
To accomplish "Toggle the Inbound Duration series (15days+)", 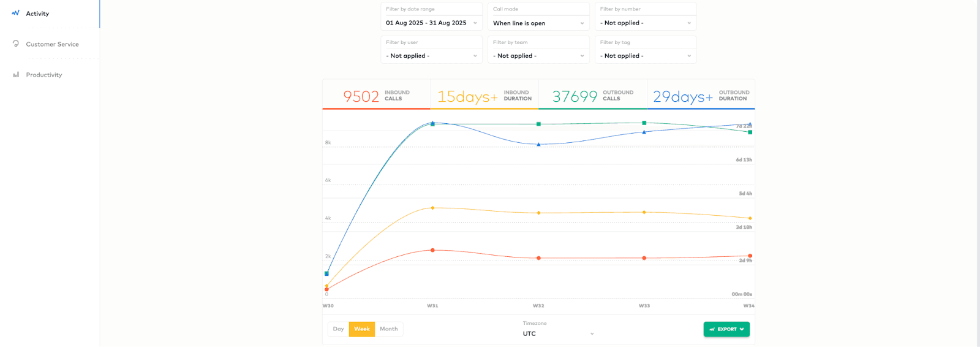I will (484, 96).
